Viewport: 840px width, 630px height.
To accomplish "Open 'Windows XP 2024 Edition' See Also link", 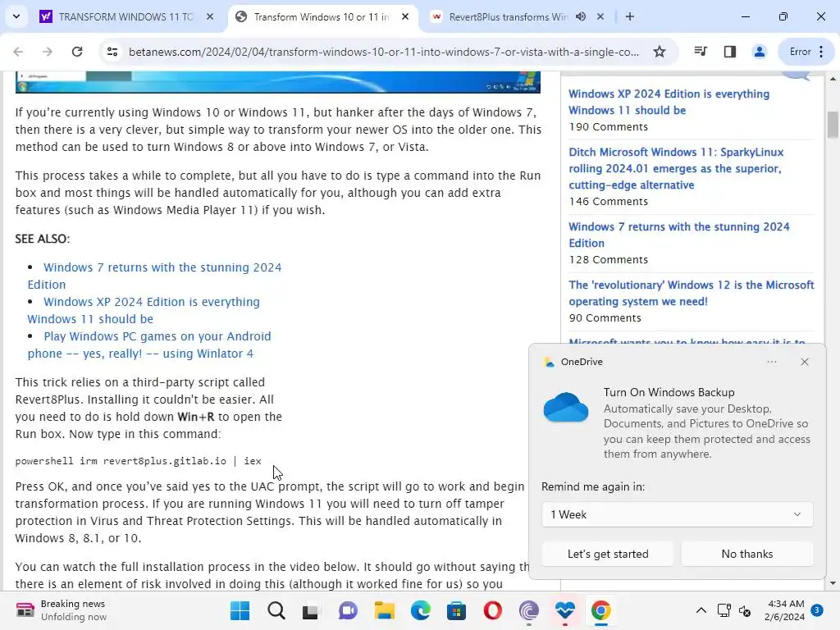I will point(144,310).
